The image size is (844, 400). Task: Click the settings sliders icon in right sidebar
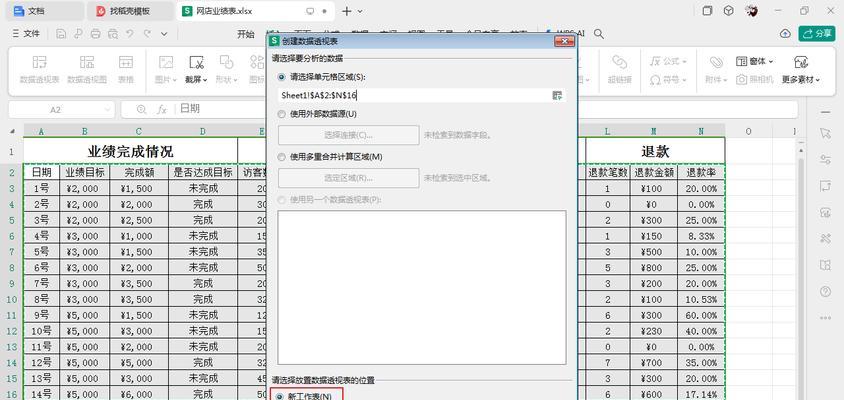[825, 159]
